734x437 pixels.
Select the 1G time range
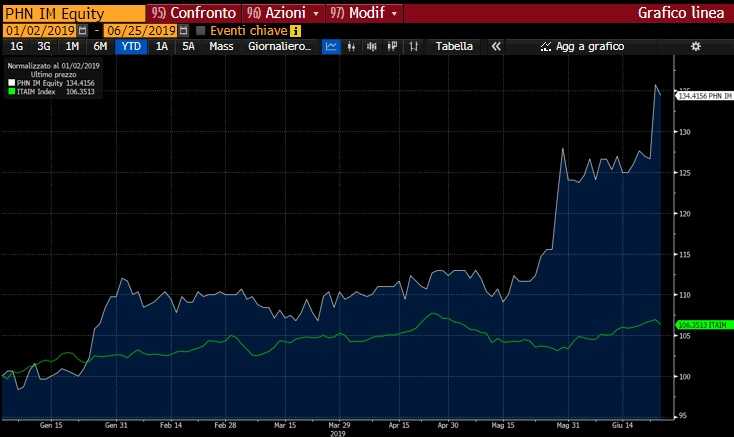pyautogui.click(x=16, y=46)
